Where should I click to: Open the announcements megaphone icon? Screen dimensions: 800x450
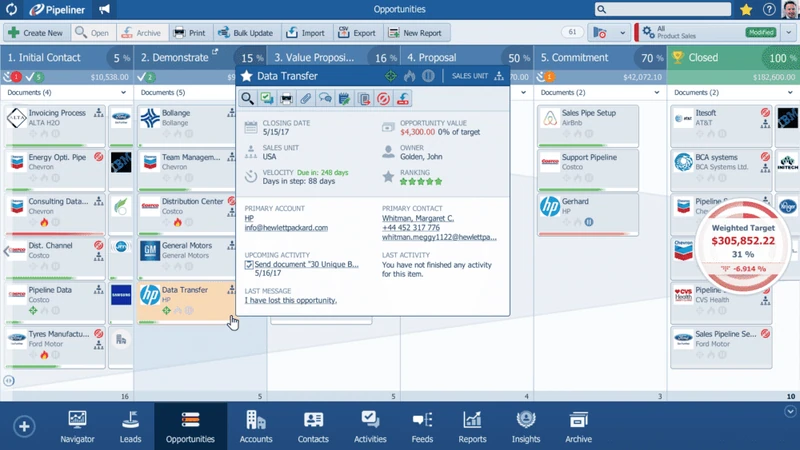(x=104, y=9)
